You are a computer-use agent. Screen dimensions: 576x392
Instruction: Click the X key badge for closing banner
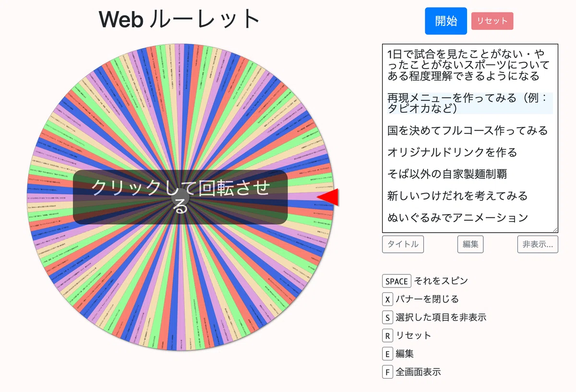coord(387,299)
